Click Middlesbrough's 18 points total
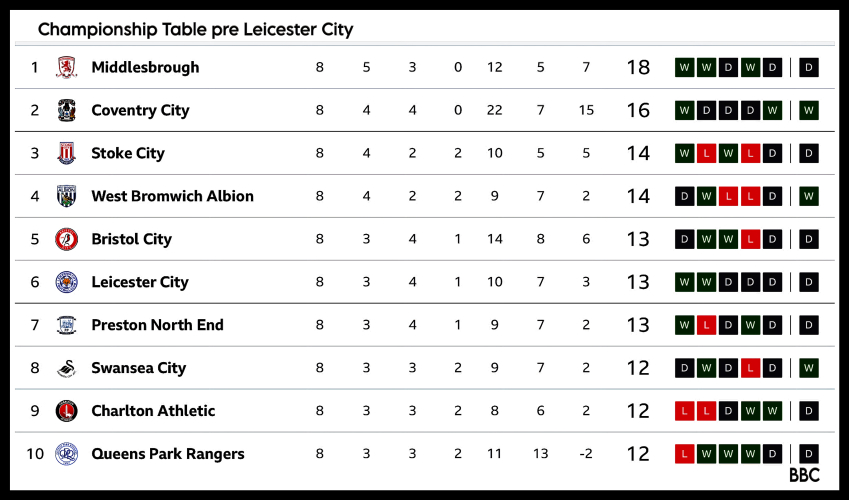This screenshot has width=849, height=500. pos(638,67)
